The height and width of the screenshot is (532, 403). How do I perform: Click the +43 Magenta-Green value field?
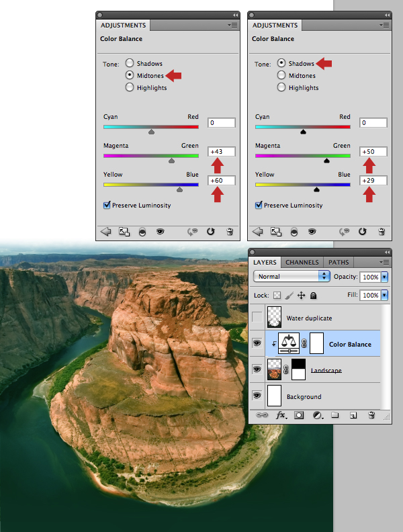point(222,152)
